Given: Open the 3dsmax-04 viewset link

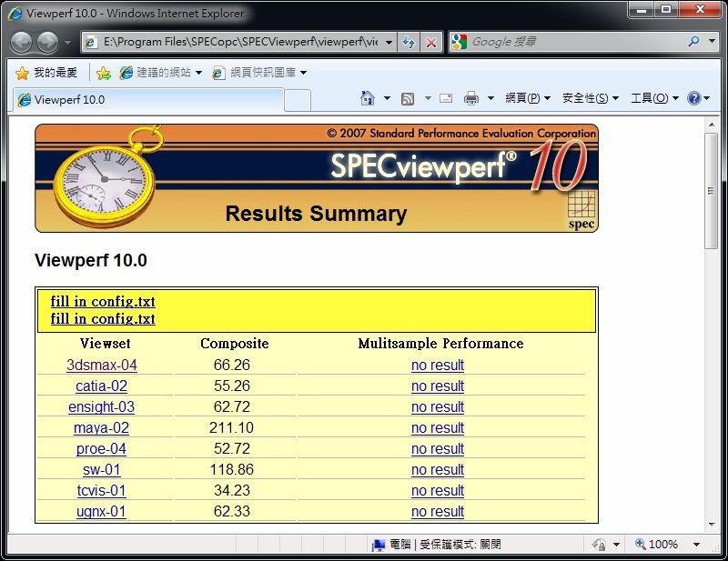Looking at the screenshot, I should tap(102, 365).
